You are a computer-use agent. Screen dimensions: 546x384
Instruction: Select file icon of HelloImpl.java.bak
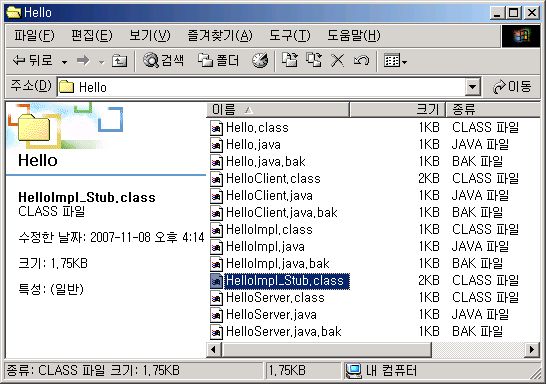tap(216, 264)
